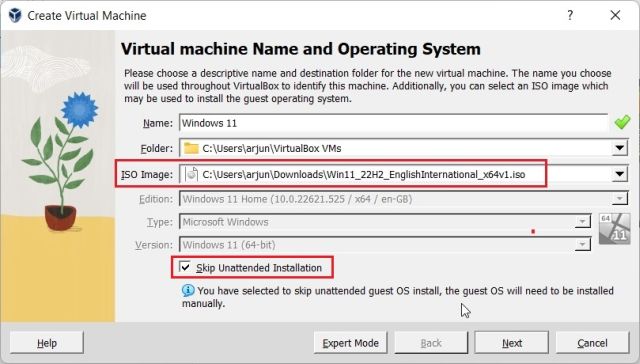Screen dimensions: 640x364
Task: Open the Folder dropdown arrow
Action: point(620,148)
